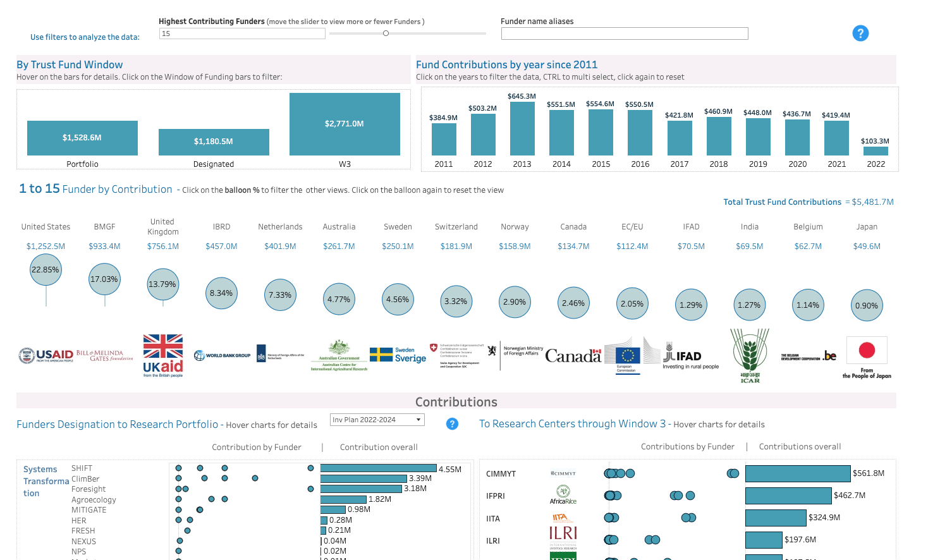Screen dimensions: 940x560
Task: Click the Sweden Sverige logo
Action: pos(398,355)
